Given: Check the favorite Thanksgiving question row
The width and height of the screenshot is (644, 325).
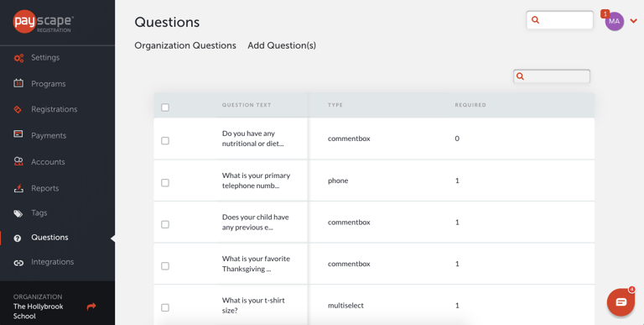Looking at the screenshot, I should pos(165,265).
